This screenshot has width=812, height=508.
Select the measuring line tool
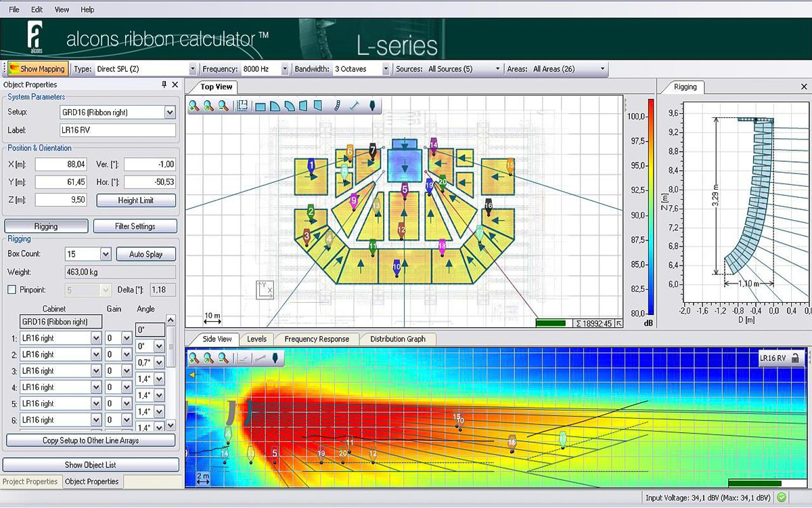[354, 106]
